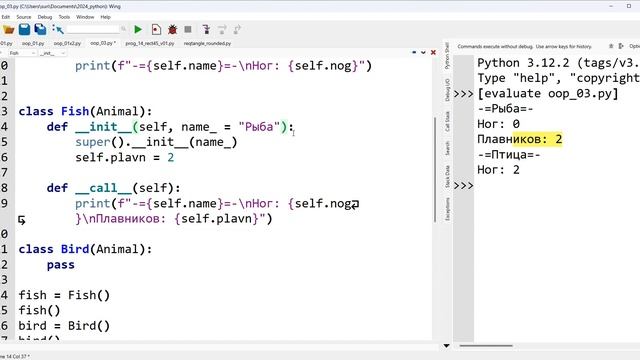Click the Python Shell horizontal scrollbar

486,346
